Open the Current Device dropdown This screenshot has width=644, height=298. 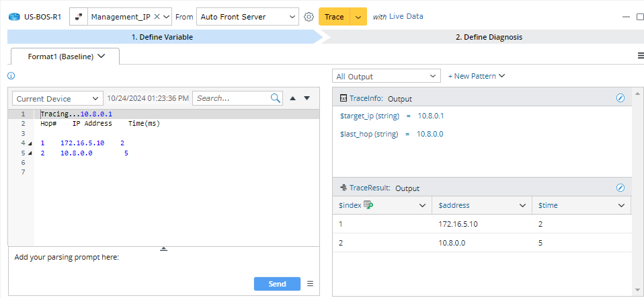click(57, 98)
